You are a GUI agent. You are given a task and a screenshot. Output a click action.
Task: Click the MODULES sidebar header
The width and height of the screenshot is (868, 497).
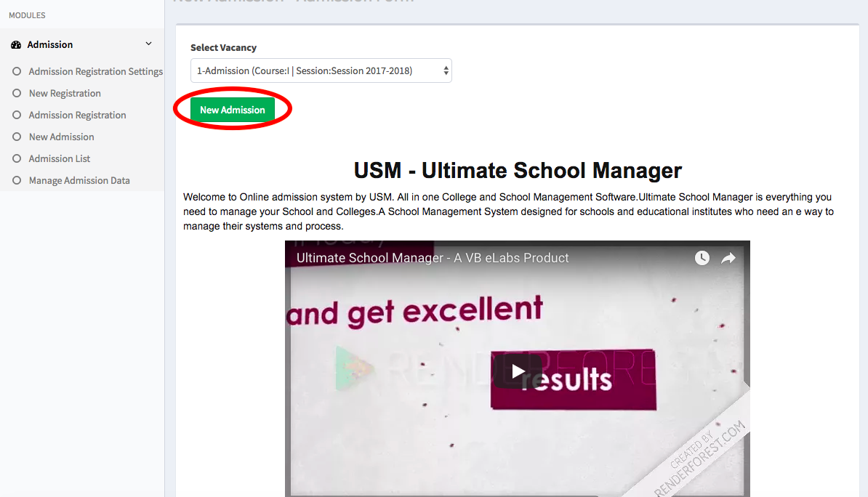pos(27,15)
